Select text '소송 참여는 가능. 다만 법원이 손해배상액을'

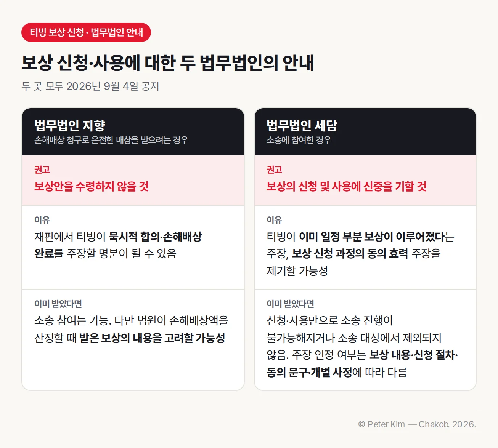131,321
